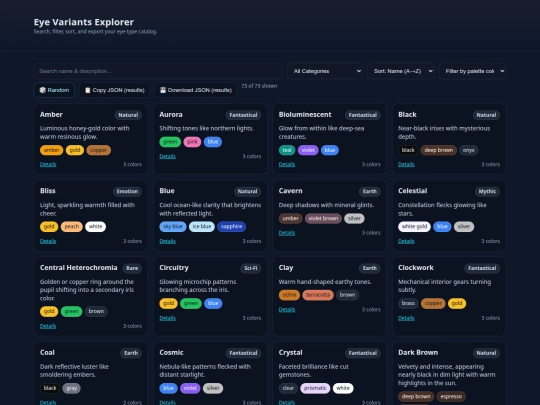Screen dimensions: 540x405
Task: Click the white chip on Bliss card
Action: pos(95,226)
